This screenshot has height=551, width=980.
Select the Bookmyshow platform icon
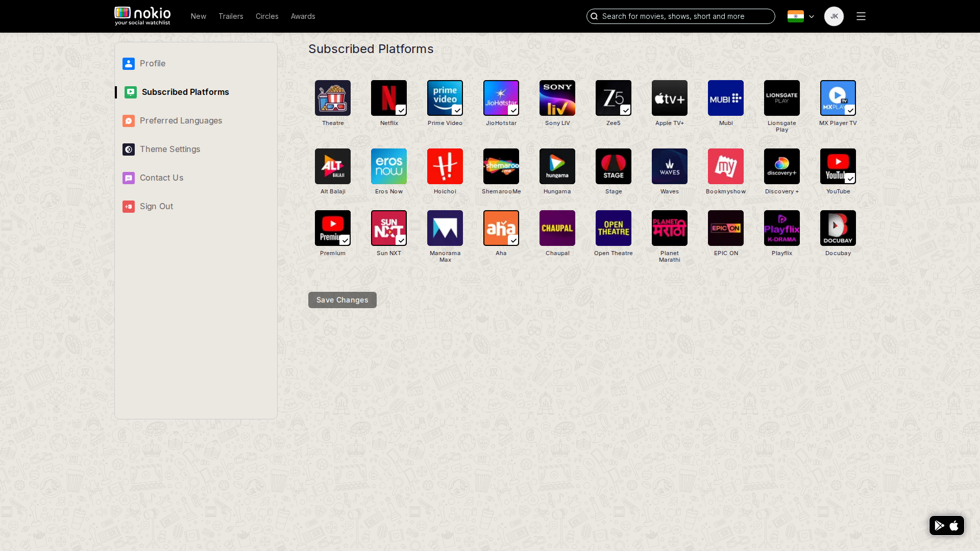click(726, 166)
